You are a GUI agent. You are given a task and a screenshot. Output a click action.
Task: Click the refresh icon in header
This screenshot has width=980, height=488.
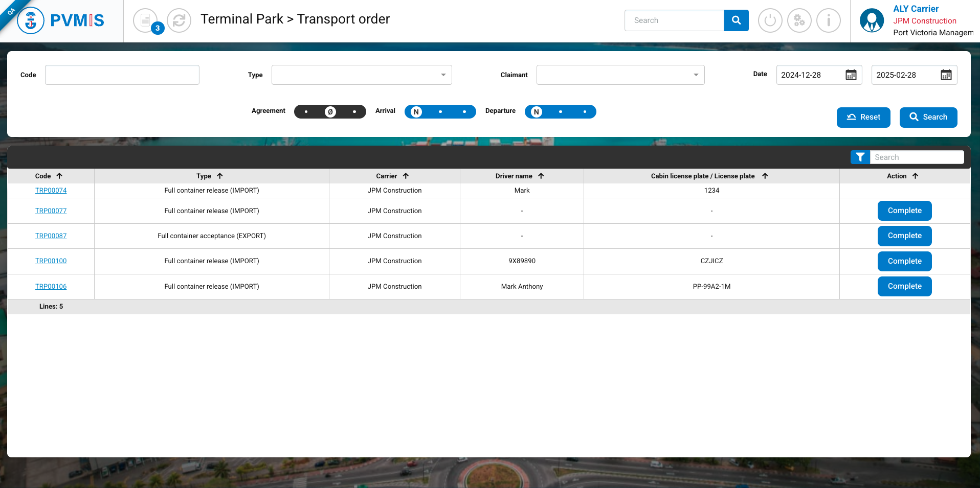click(x=179, y=20)
